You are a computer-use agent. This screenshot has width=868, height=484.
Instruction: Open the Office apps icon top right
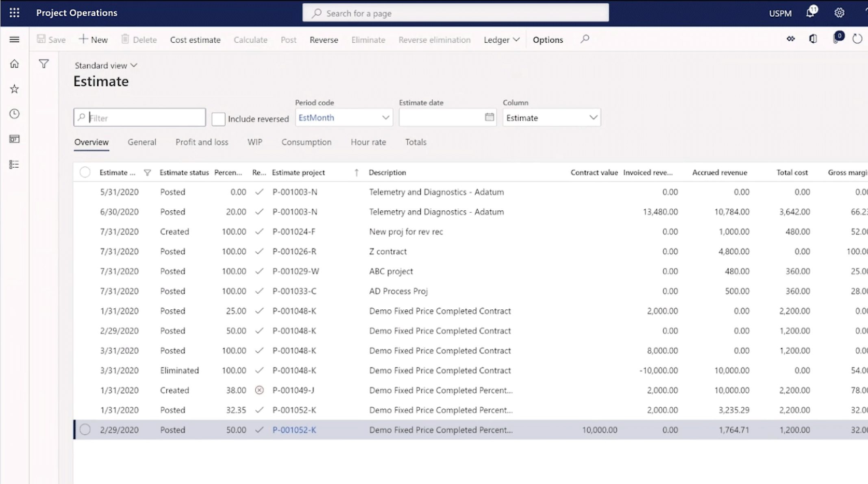click(813, 39)
